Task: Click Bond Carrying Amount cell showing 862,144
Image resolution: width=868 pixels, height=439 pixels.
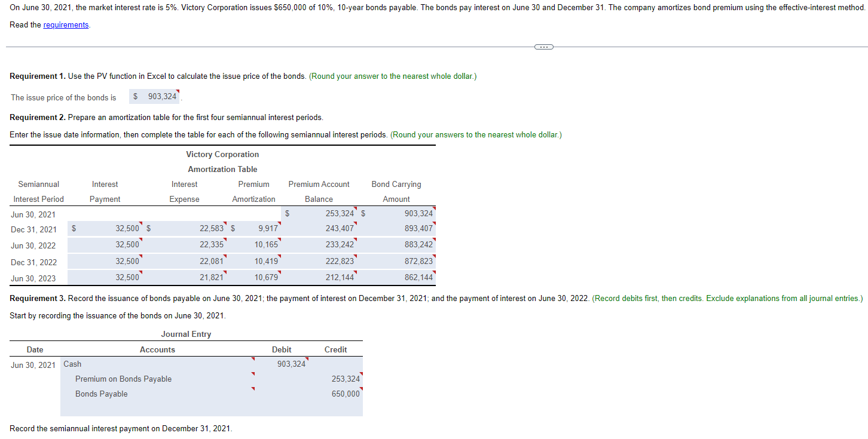Action: (420, 277)
